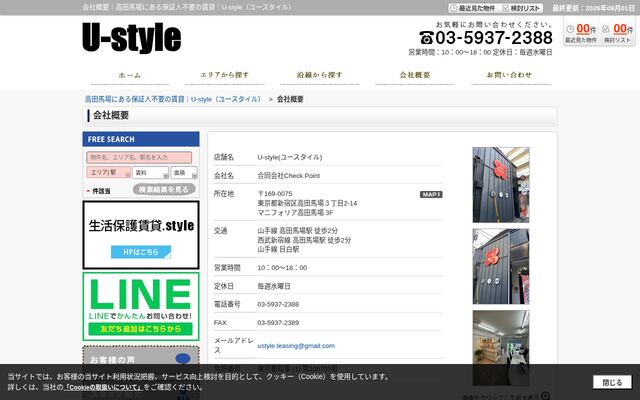Viewport: 640px width, 400px height.
Task: Open 検討リスト in top bar
Action: (x=521, y=8)
